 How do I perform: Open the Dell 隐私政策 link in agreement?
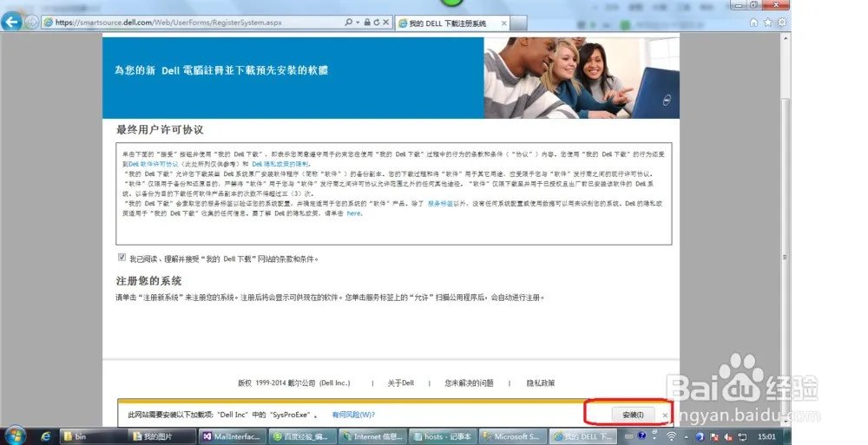click(x=280, y=165)
